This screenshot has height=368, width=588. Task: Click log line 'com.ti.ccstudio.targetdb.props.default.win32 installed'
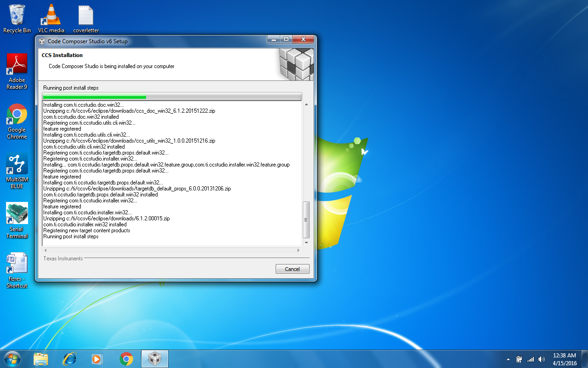(101, 195)
